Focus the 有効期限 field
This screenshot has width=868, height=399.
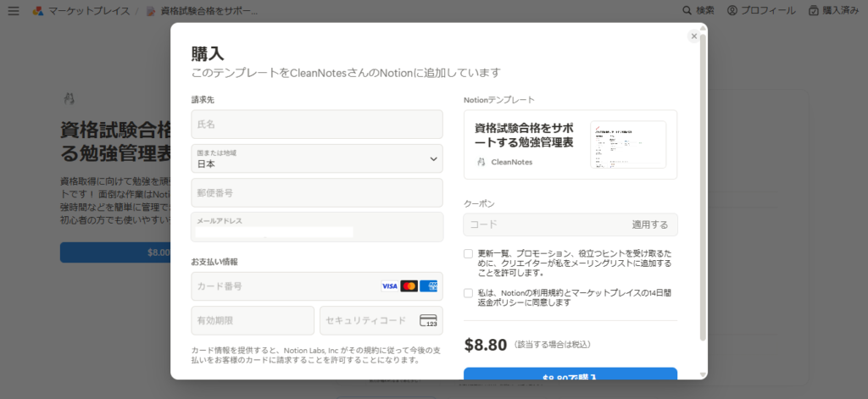point(253,320)
